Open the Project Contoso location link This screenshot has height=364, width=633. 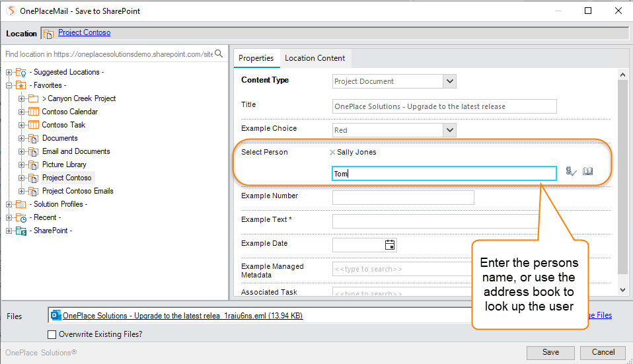tap(84, 32)
